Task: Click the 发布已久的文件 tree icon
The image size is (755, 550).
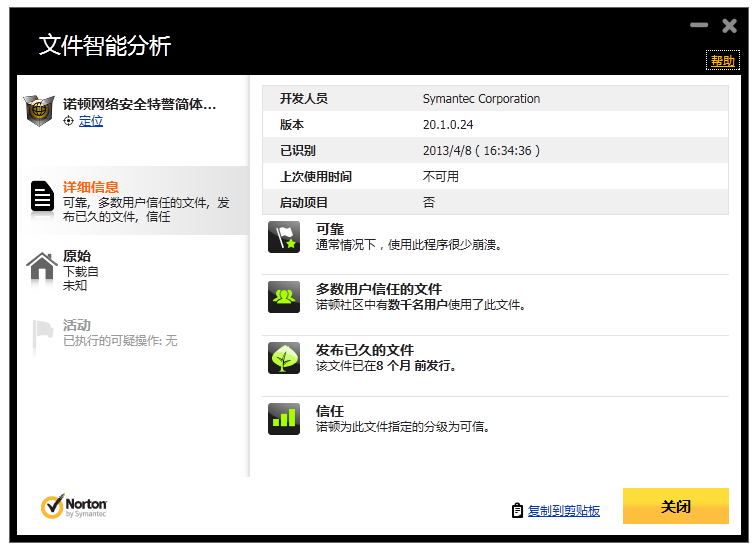Action: (284, 358)
